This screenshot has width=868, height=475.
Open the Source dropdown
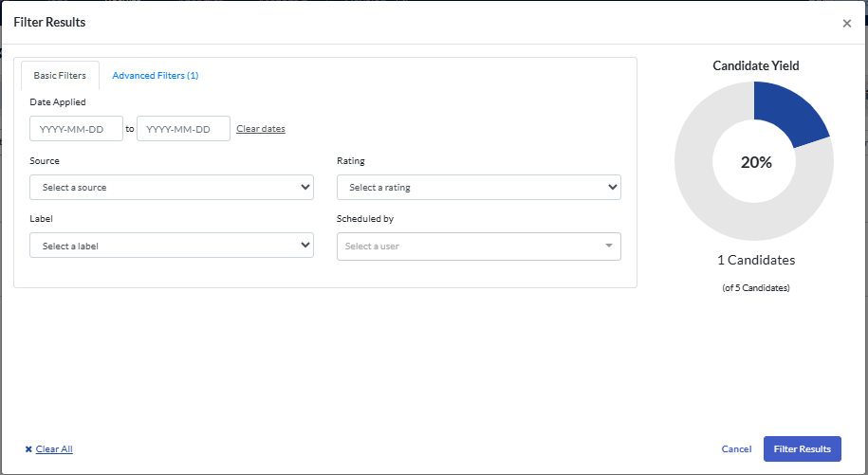172,188
